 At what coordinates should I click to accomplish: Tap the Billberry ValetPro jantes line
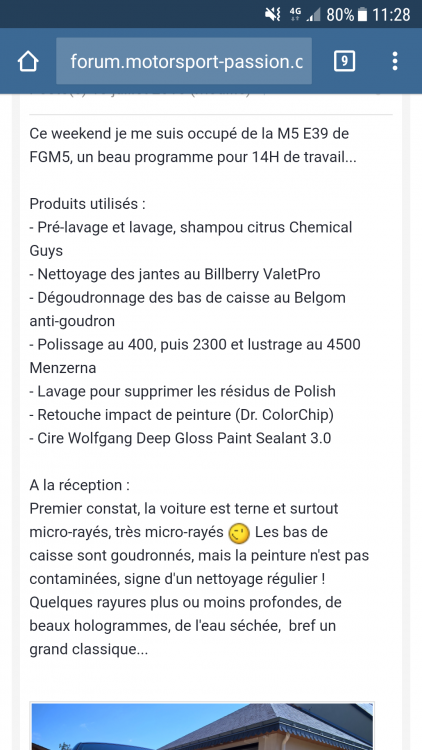tap(175, 275)
